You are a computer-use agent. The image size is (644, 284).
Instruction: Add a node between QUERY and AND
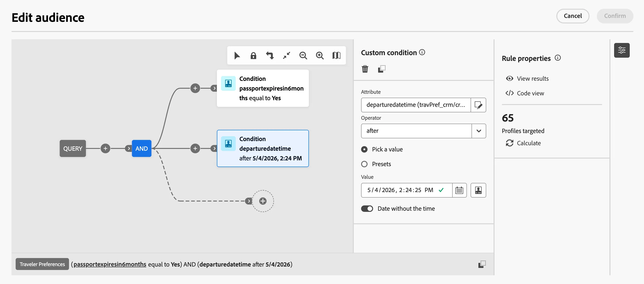(x=105, y=149)
